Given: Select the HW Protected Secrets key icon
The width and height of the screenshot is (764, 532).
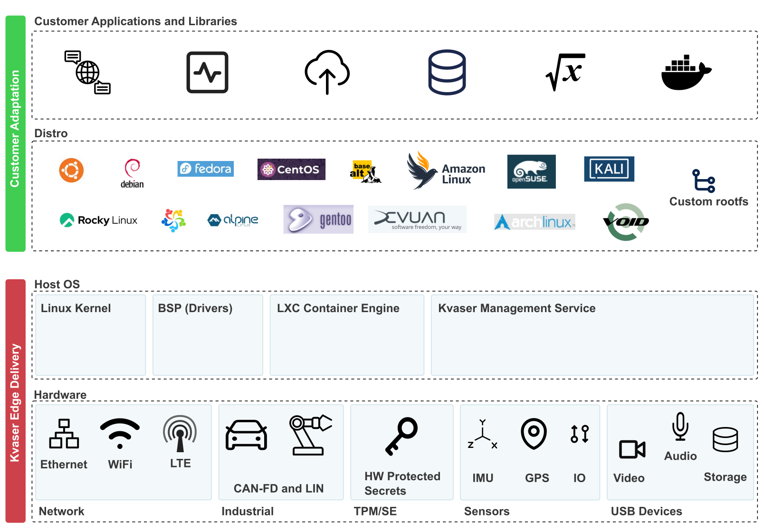Looking at the screenshot, I should tap(401, 436).
